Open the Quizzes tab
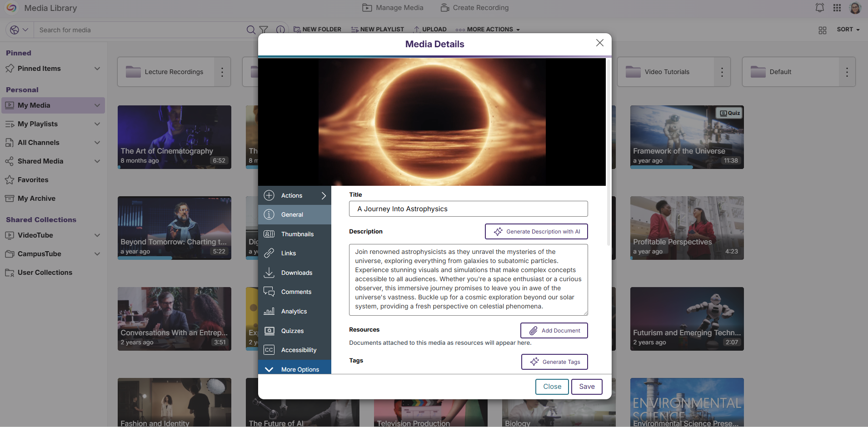This screenshot has width=868, height=427. [294, 331]
